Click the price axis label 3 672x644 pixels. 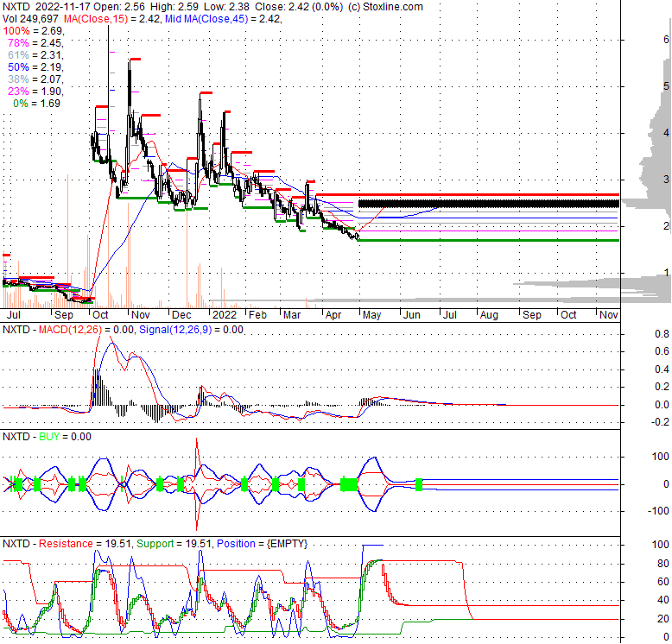(666, 180)
